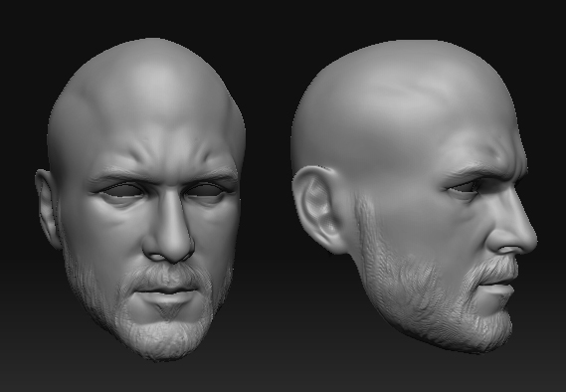Select the ear on the profile-view head
Image resolution: width=566 pixels, height=392 pixels.
[317, 209]
